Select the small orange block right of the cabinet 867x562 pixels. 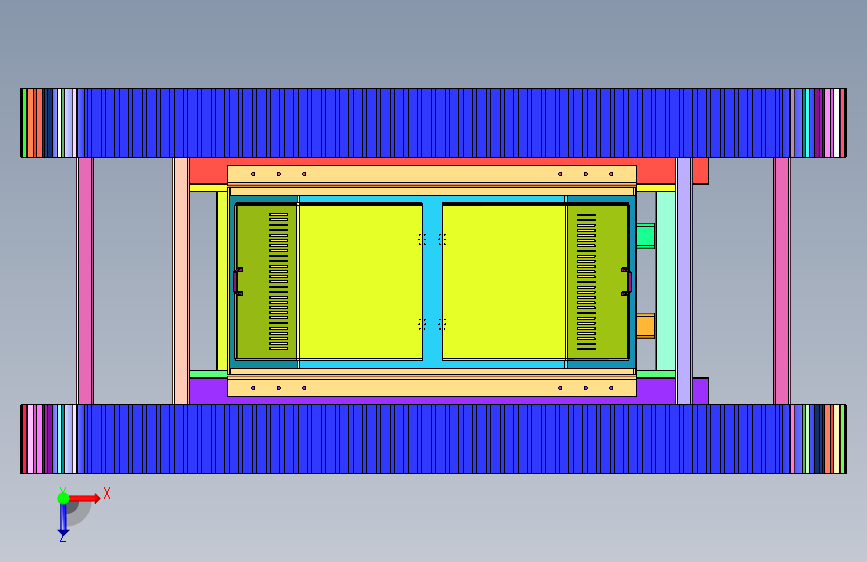point(645,326)
